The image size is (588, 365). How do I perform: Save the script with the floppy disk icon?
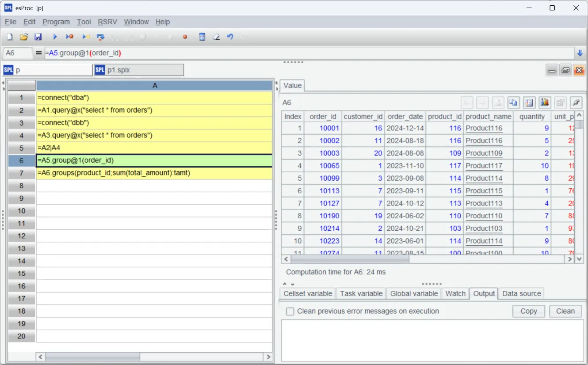[38, 37]
